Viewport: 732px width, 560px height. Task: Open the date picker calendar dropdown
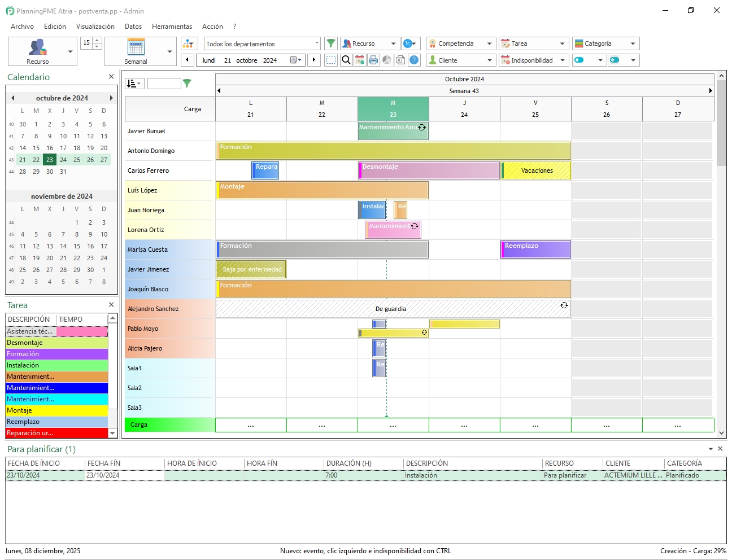296,60
